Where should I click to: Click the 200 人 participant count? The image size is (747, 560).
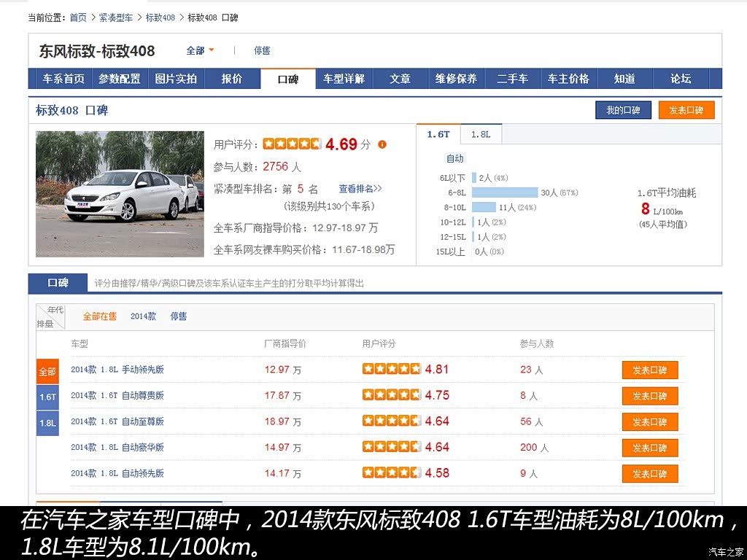[x=535, y=447]
